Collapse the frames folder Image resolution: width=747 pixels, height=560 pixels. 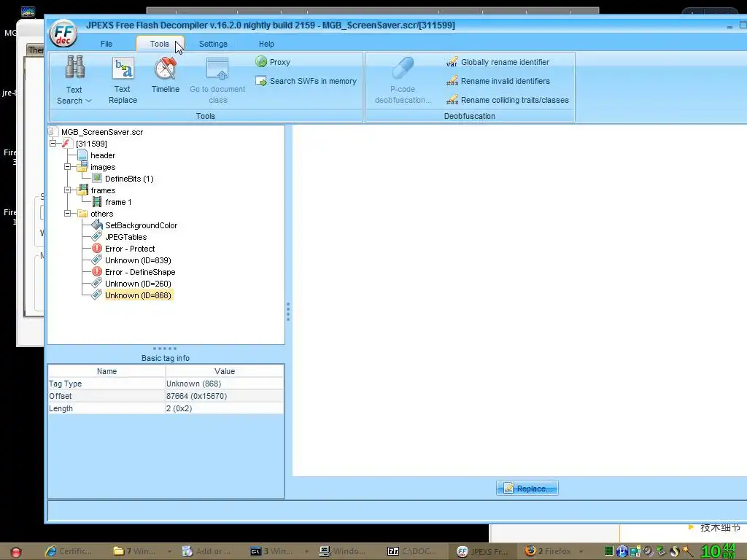(68, 190)
